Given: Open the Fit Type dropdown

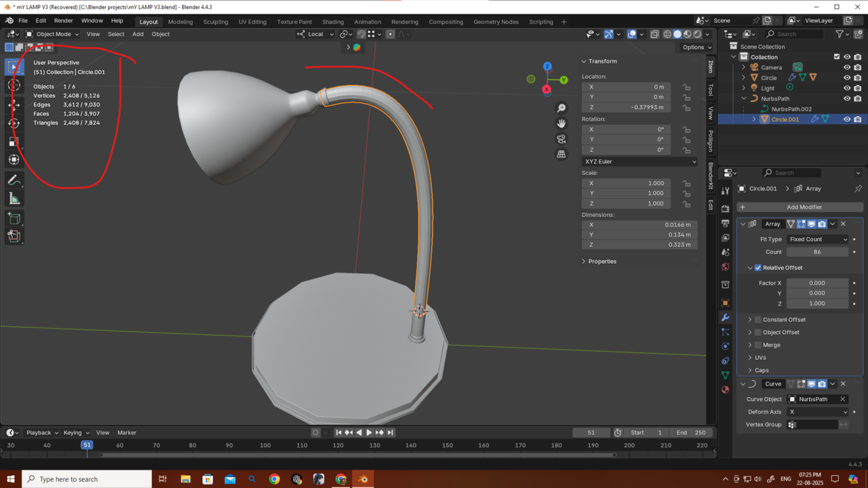Looking at the screenshot, I should pyautogui.click(x=817, y=239).
